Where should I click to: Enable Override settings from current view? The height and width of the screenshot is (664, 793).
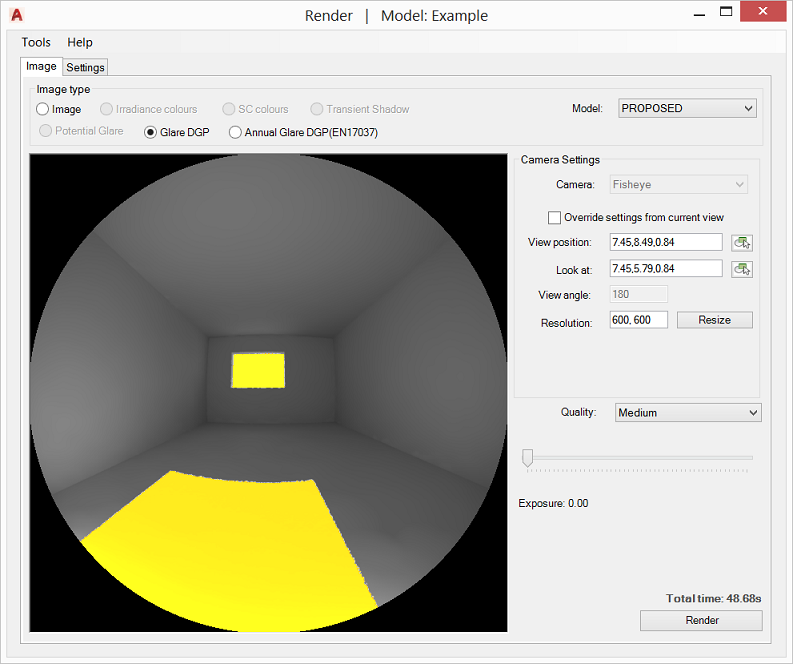point(555,217)
